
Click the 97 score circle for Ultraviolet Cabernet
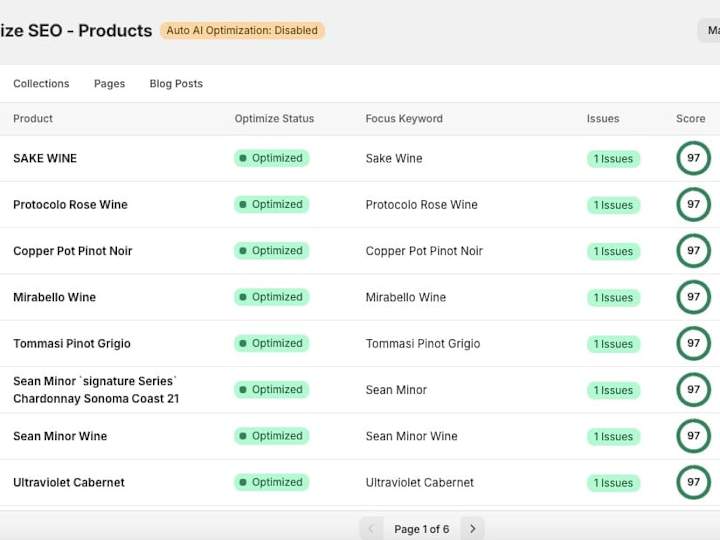click(x=693, y=483)
